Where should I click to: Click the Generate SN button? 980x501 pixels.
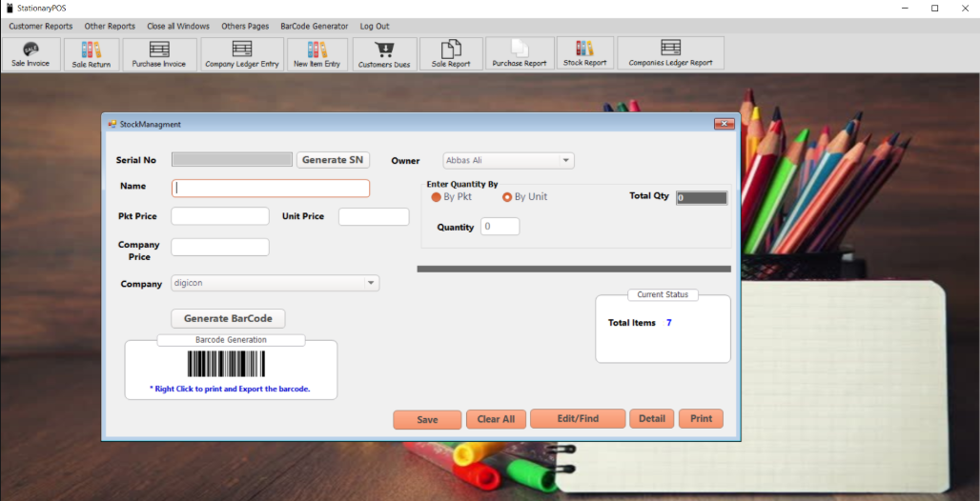(x=333, y=160)
